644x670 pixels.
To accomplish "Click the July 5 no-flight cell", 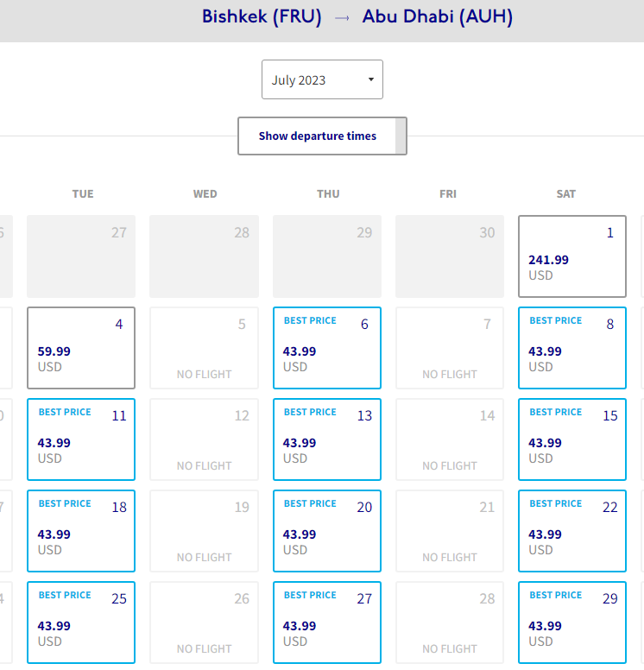I will [x=204, y=348].
